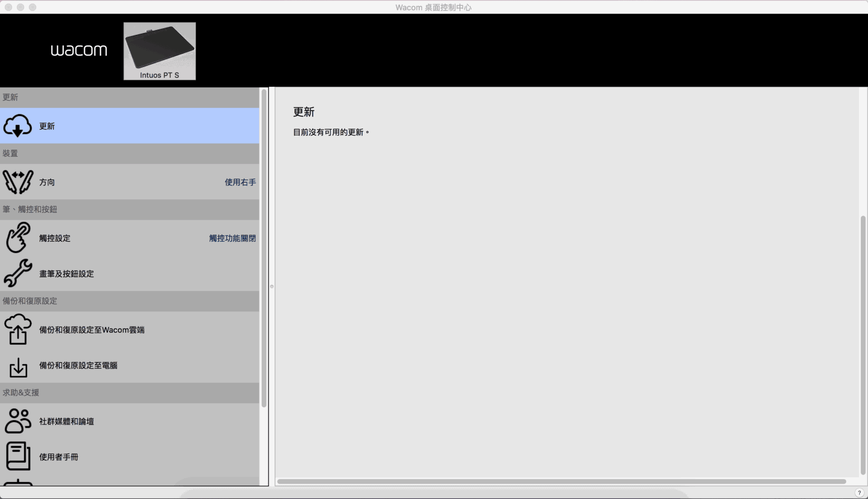Click the right panel vertical scrollbar
The height and width of the screenshot is (499, 868).
[x=863, y=346]
